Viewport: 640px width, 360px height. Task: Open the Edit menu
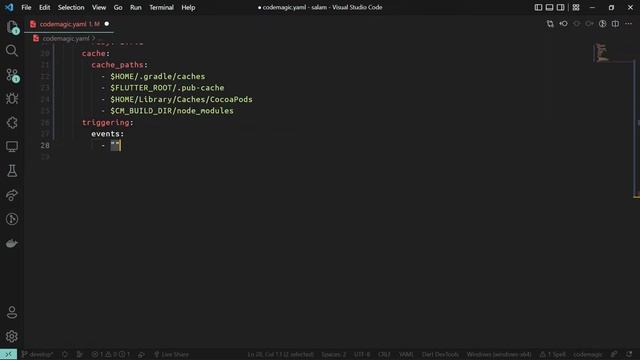click(44, 7)
